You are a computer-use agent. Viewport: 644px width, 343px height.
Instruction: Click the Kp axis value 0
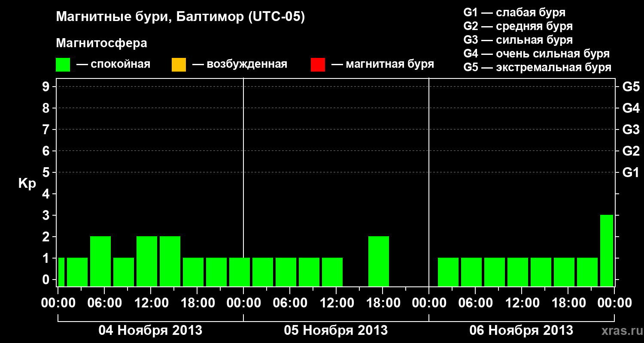[47, 280]
